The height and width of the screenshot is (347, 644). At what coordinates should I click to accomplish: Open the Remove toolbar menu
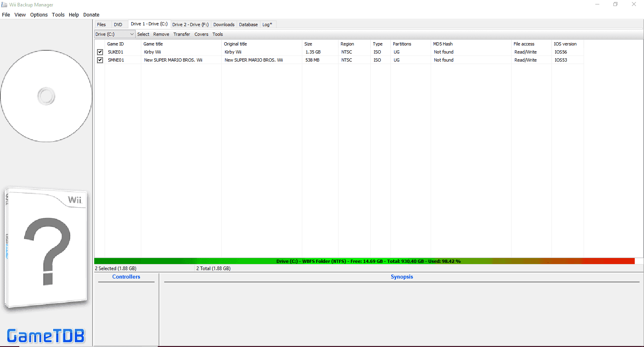[161, 34]
